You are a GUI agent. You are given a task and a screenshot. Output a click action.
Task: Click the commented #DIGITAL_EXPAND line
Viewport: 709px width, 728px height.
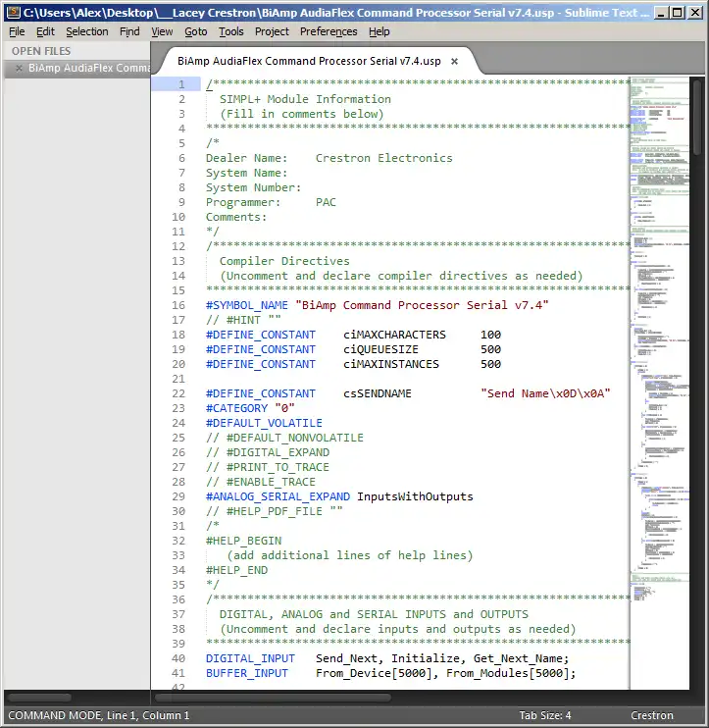point(268,452)
